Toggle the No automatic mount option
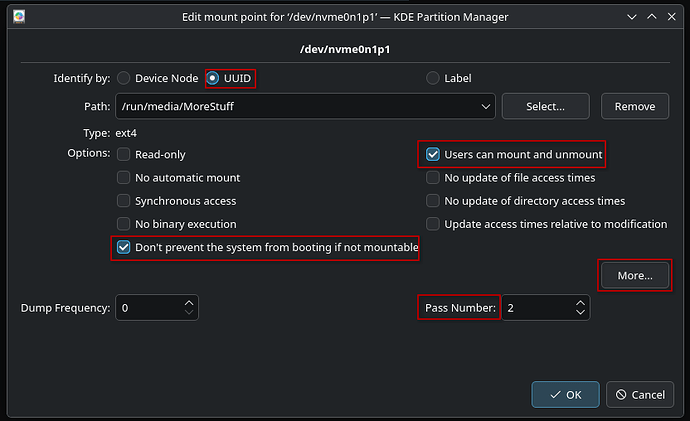This screenshot has height=421, width=690. click(x=124, y=178)
